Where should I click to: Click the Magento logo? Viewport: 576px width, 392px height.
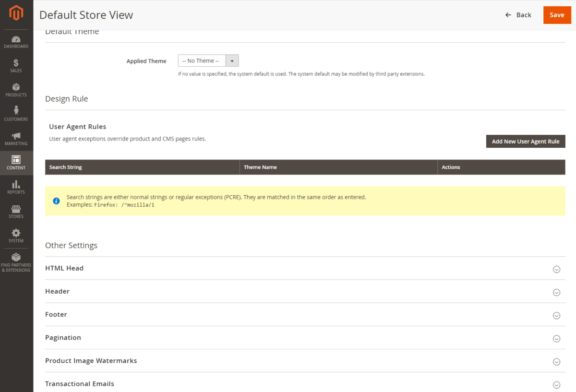pyautogui.click(x=16, y=13)
